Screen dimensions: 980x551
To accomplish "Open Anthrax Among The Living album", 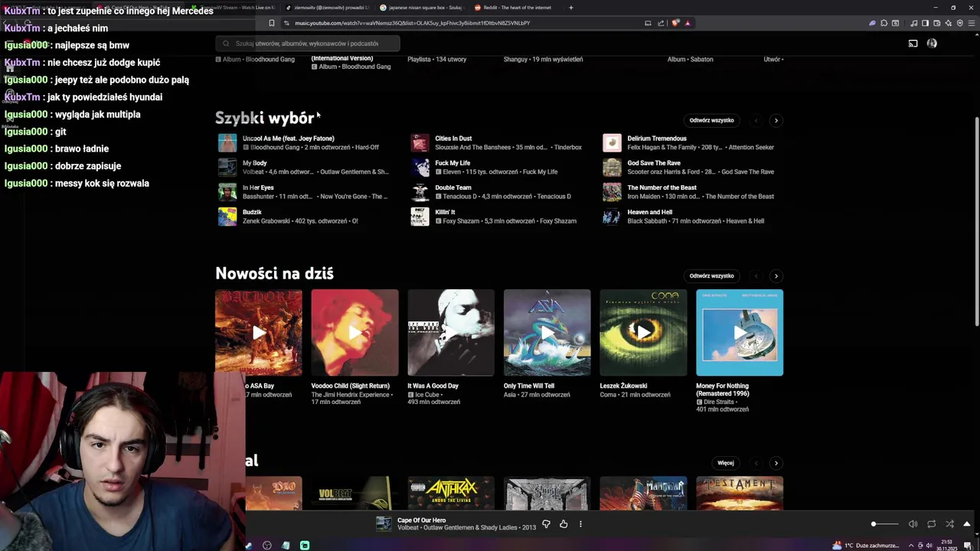I will coord(451,494).
